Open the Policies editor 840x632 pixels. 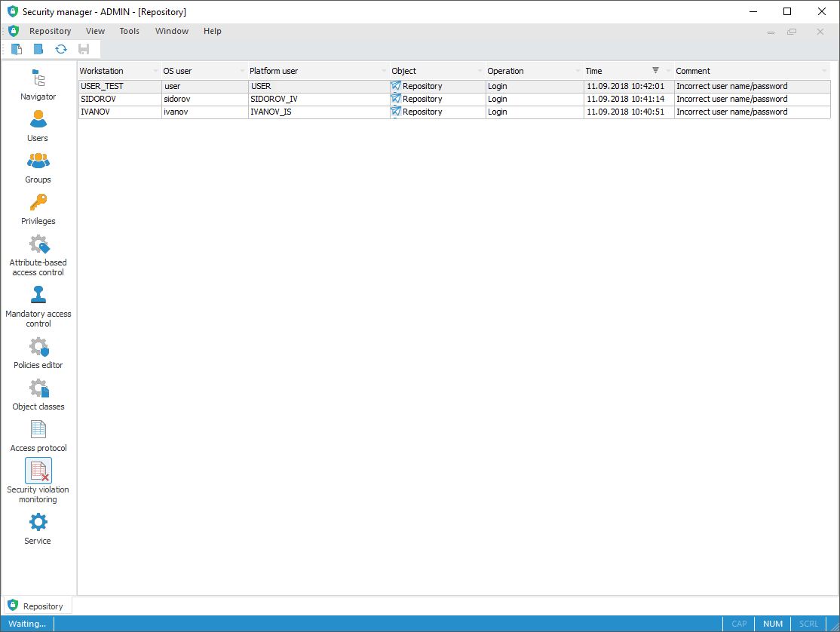[38, 354]
